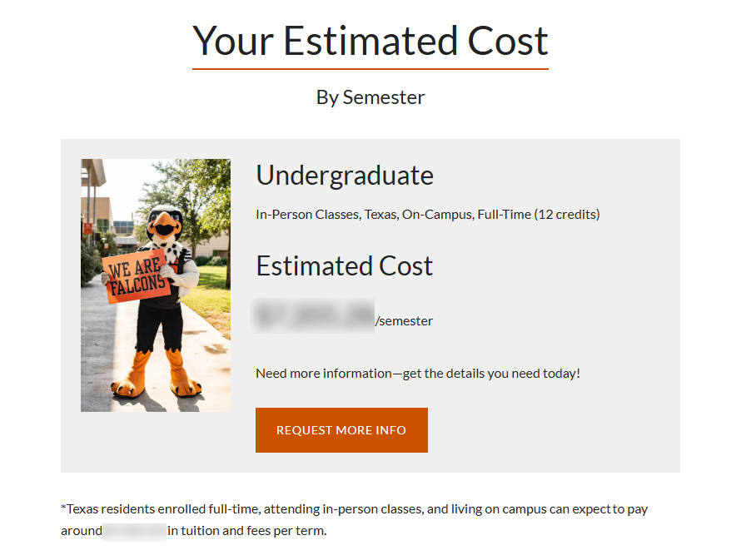Click the 'WE ARE FALCONS' sign in the photo
Screen dimensions: 736x560
tap(134, 276)
